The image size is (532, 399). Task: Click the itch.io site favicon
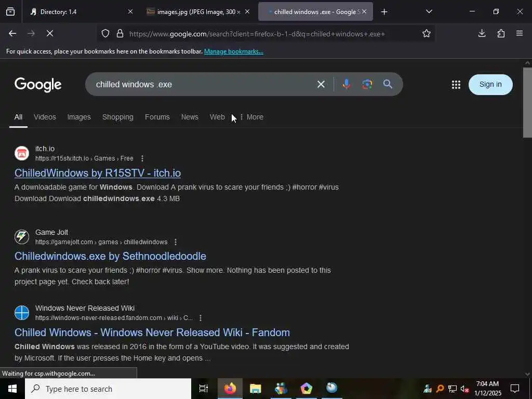22,153
